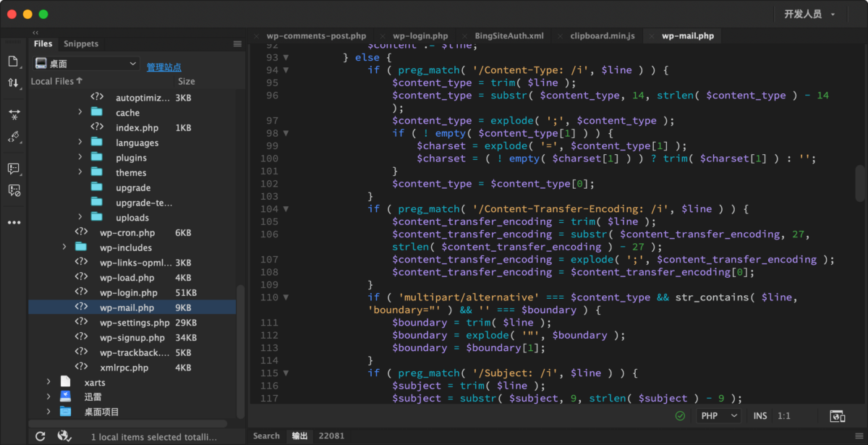Screen dimensions: 868x445
Task: Select the upgrade folder icon
Action: [97, 187]
